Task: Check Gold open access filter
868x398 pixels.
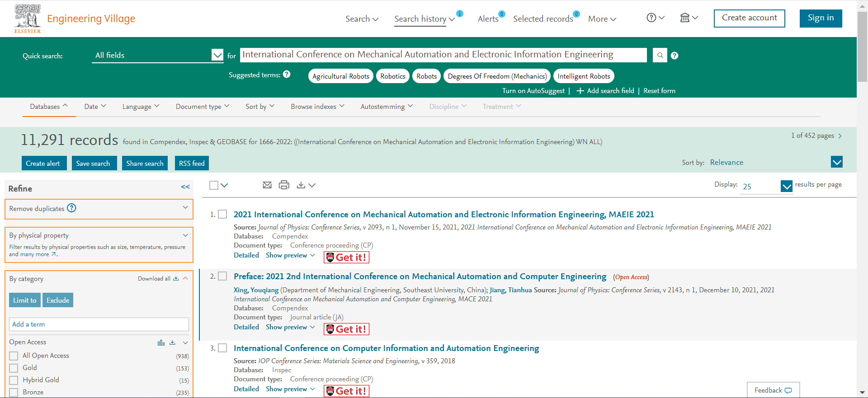Action: [14, 368]
